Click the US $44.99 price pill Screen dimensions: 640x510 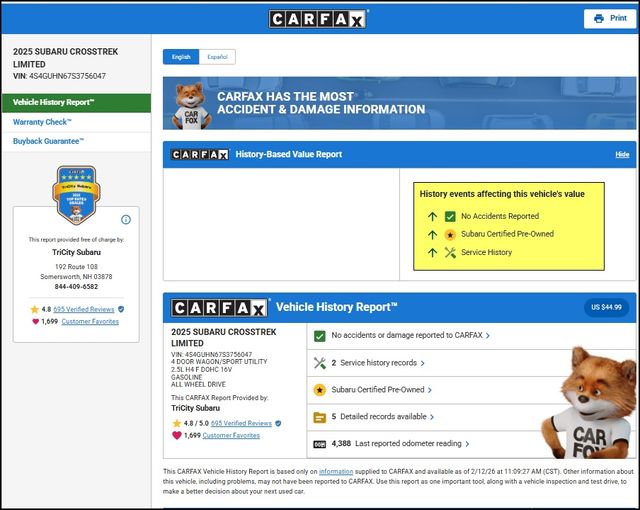tap(606, 307)
